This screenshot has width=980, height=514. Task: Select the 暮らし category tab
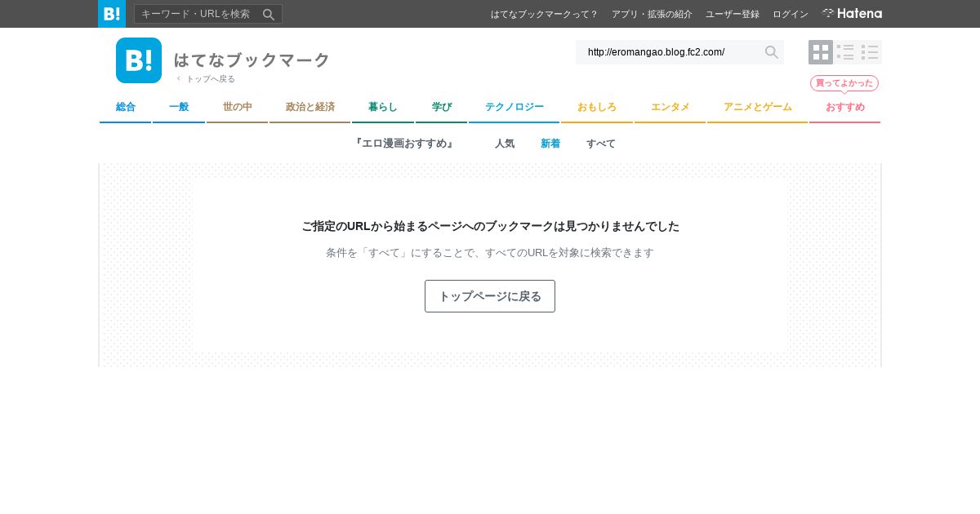tap(383, 108)
